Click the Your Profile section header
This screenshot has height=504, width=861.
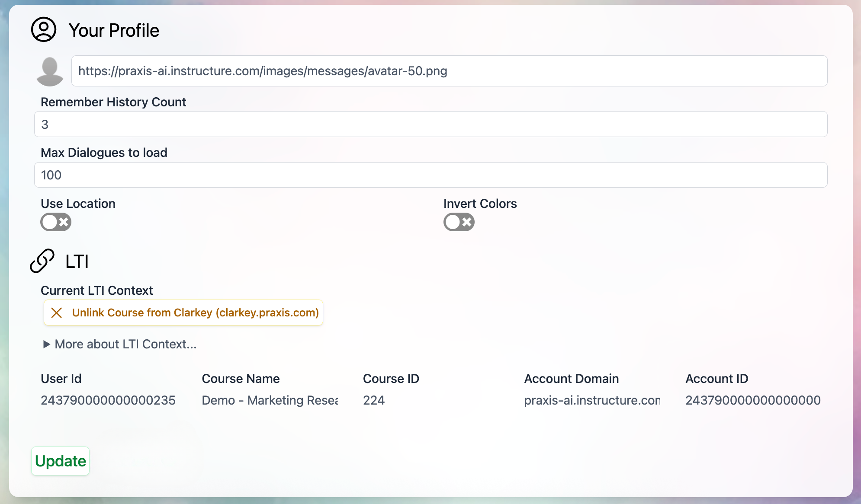pos(115,30)
